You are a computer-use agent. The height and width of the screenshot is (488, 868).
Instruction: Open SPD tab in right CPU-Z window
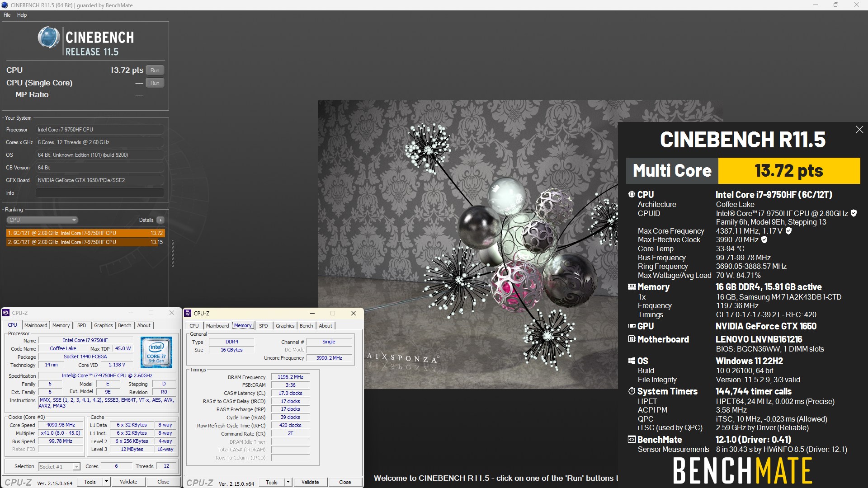tap(263, 326)
